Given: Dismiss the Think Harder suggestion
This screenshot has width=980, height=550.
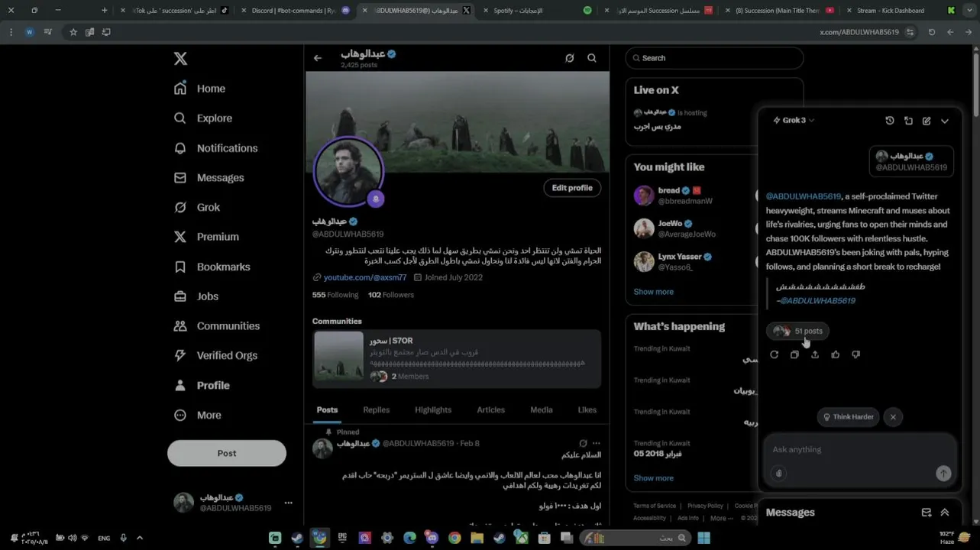Looking at the screenshot, I should [893, 417].
